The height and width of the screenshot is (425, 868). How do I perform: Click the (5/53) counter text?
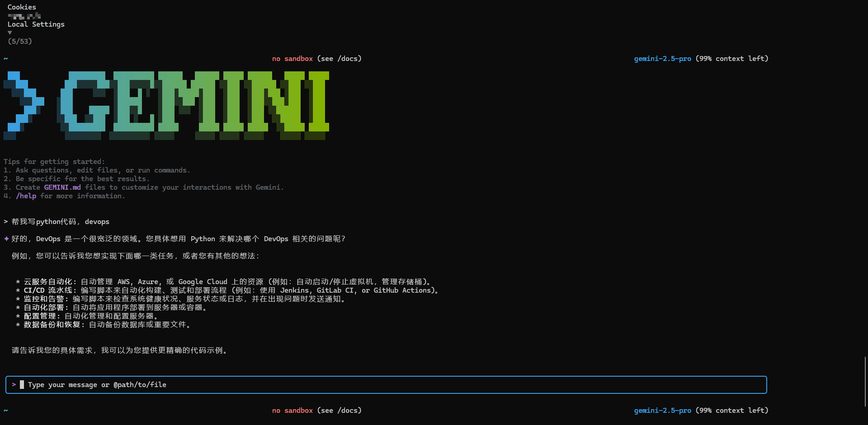pos(20,42)
